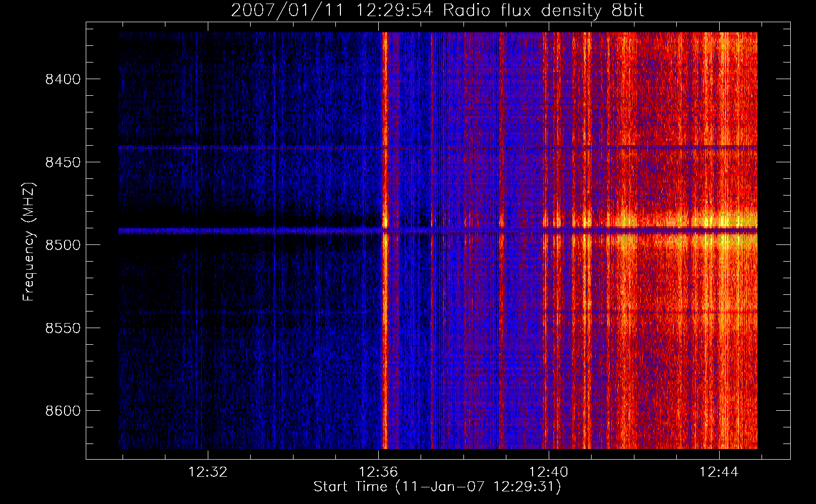Screen dimensions: 816x504
Task: Click the "Start Time (11-Jan-07 12:29:31)" x-axis label
Action: click(x=437, y=487)
